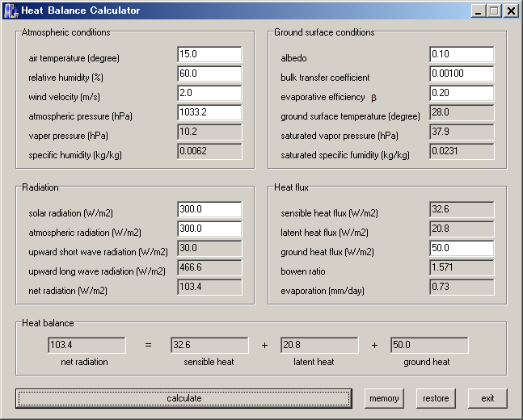Click the vaper pressure output field

209,132
